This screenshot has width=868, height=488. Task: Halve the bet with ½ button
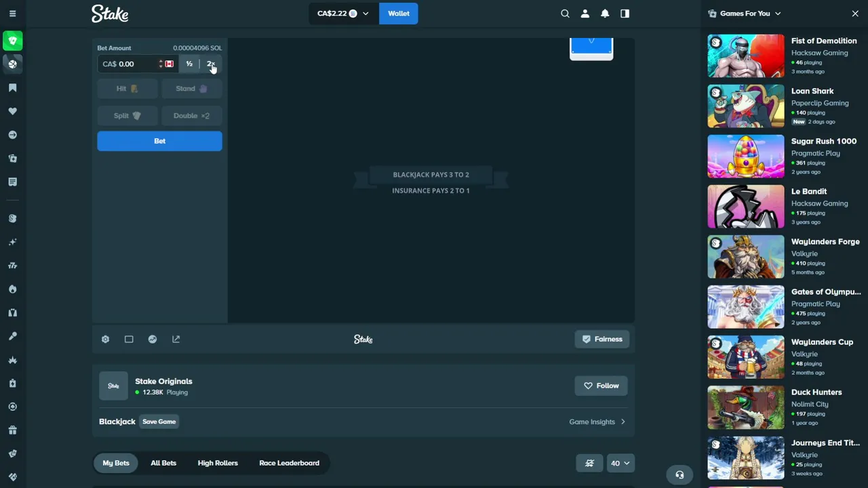point(189,64)
